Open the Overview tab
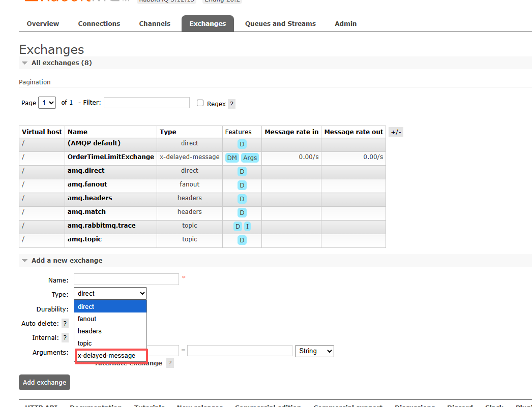Image resolution: width=532 pixels, height=407 pixels. (43, 24)
